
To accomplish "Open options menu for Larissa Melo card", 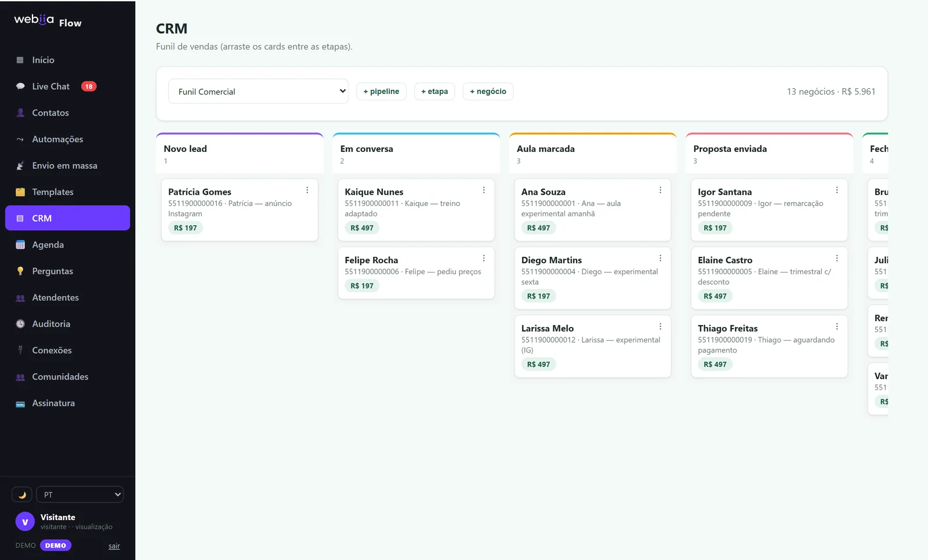I will point(660,326).
